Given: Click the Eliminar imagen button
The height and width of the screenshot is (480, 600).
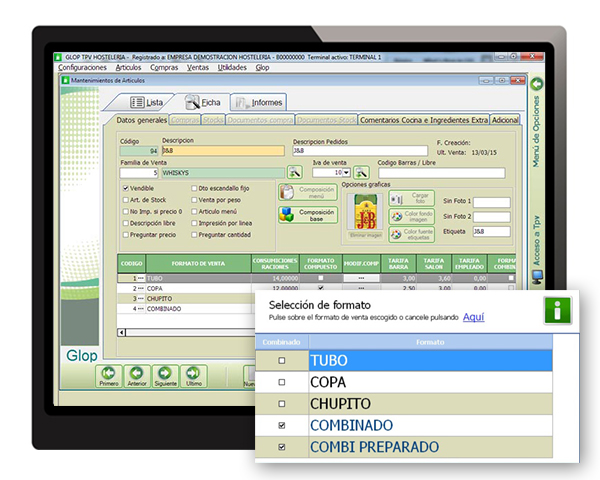Looking at the screenshot, I should click(365, 235).
